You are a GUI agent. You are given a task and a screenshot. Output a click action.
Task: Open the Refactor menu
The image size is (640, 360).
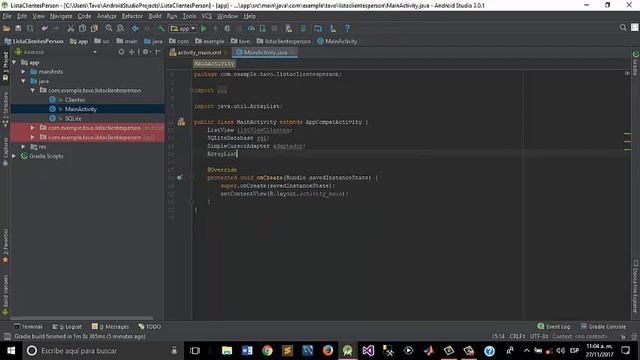click(132, 16)
